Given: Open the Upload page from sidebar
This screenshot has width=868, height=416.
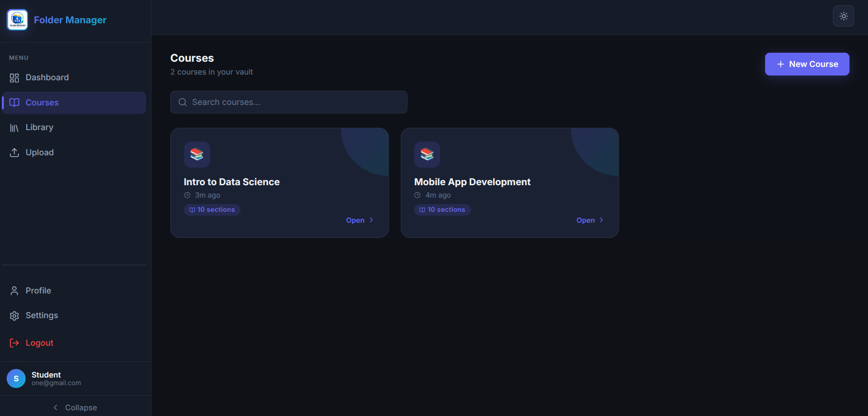Looking at the screenshot, I should (x=74, y=152).
